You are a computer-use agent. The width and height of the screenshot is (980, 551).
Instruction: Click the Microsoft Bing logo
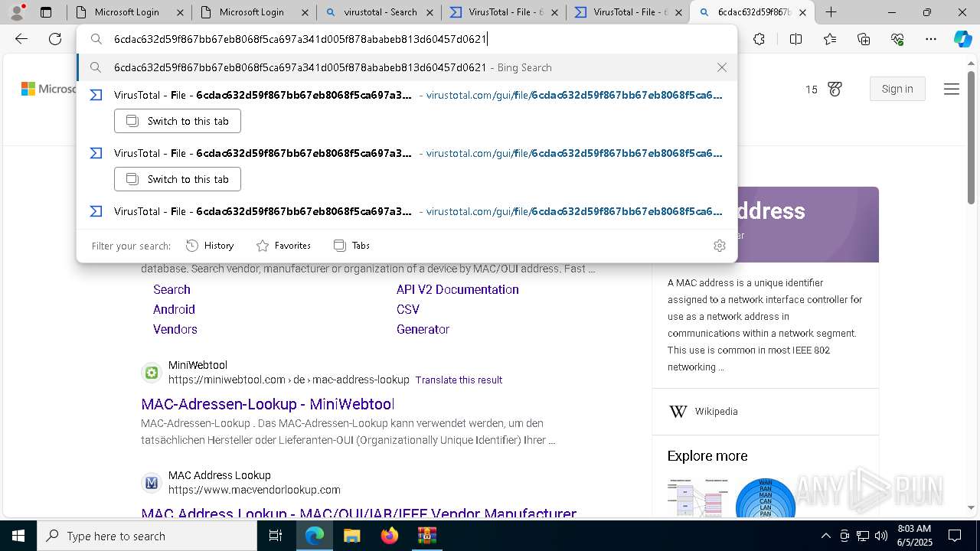[49, 90]
